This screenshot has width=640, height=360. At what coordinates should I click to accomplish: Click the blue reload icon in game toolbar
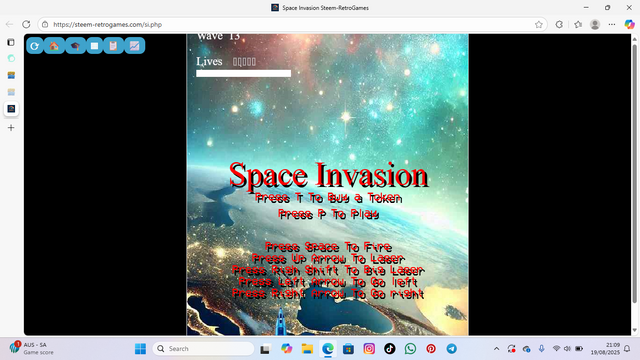(35, 46)
